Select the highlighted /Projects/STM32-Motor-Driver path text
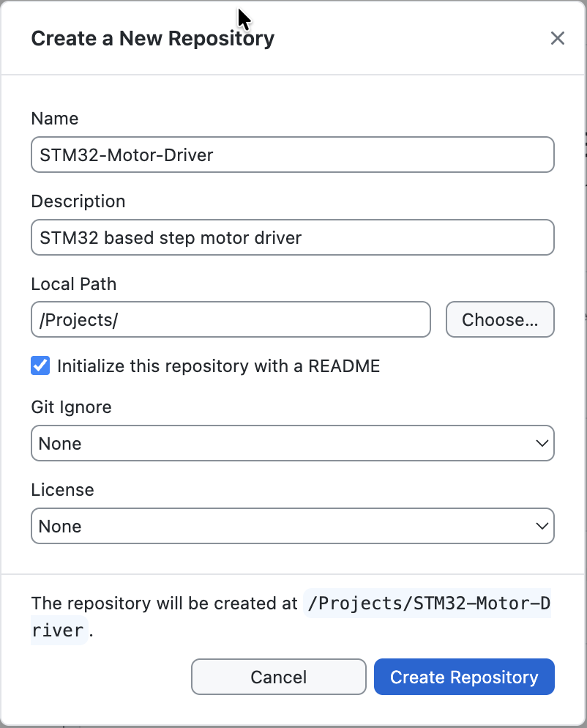 point(427,603)
